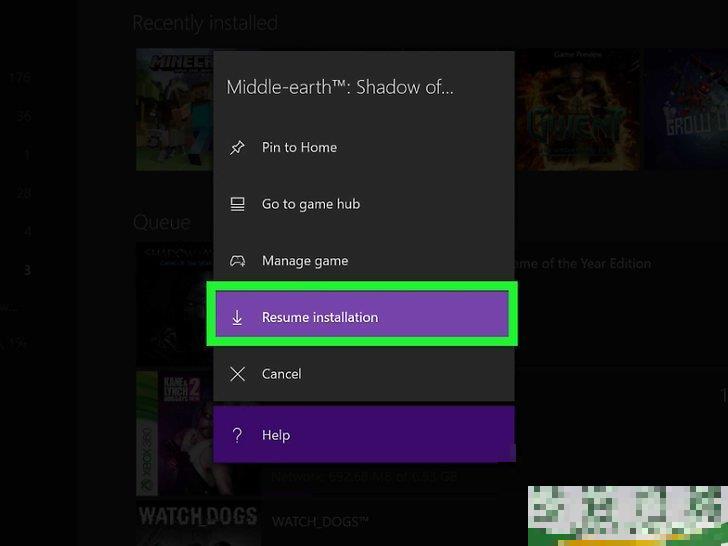Open Help at the menu bottom
This screenshot has width=728, height=546.
tap(364, 434)
